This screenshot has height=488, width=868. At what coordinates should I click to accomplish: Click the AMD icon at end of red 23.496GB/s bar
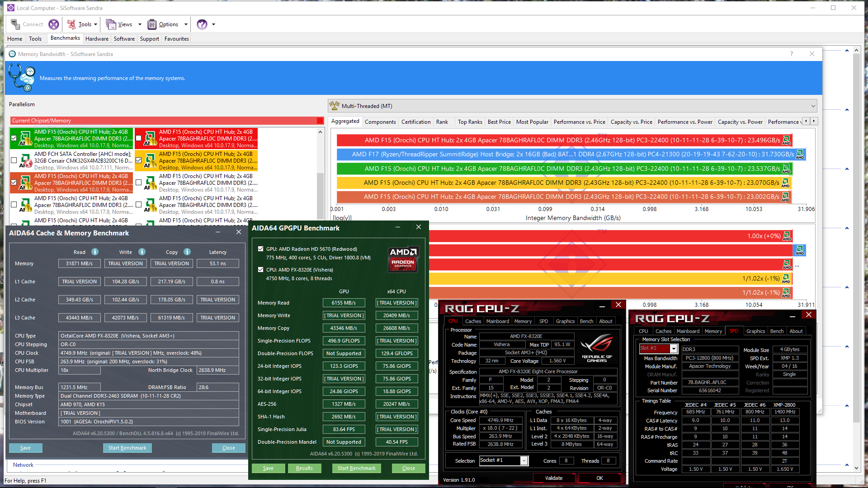pos(787,140)
